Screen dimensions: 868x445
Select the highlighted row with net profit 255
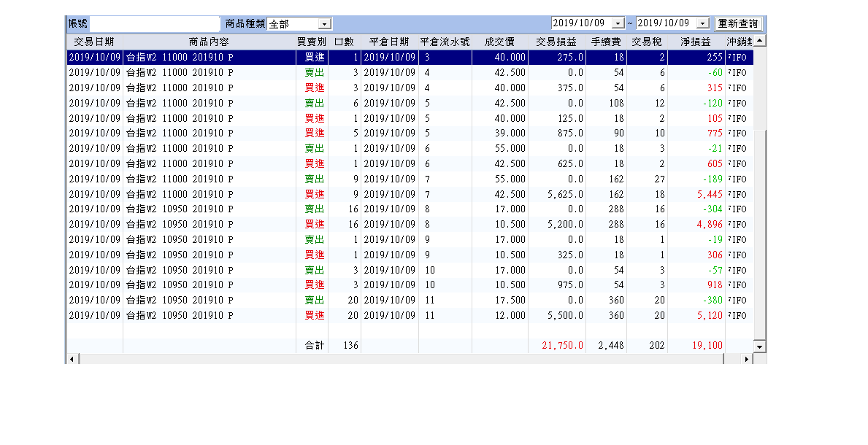tap(410, 57)
